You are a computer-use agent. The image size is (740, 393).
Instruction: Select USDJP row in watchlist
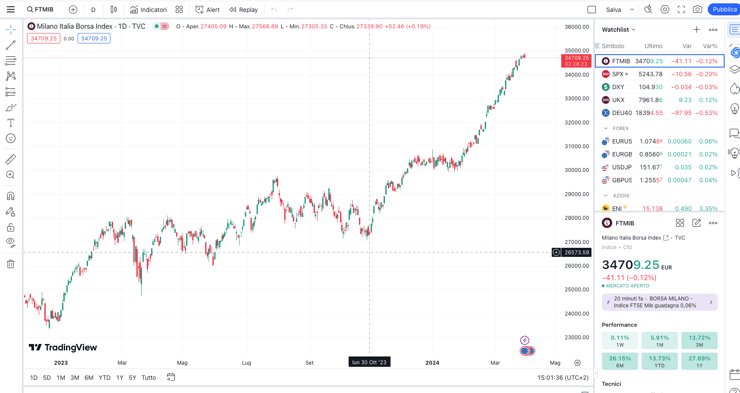[660, 167]
